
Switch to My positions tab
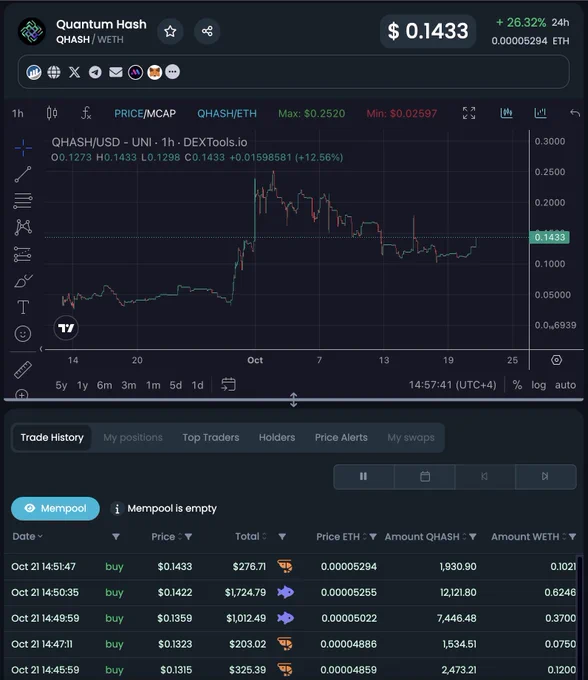coord(133,438)
